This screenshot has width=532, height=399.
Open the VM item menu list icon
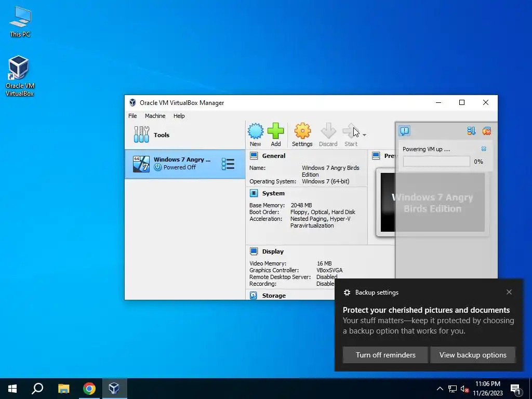[x=228, y=164]
